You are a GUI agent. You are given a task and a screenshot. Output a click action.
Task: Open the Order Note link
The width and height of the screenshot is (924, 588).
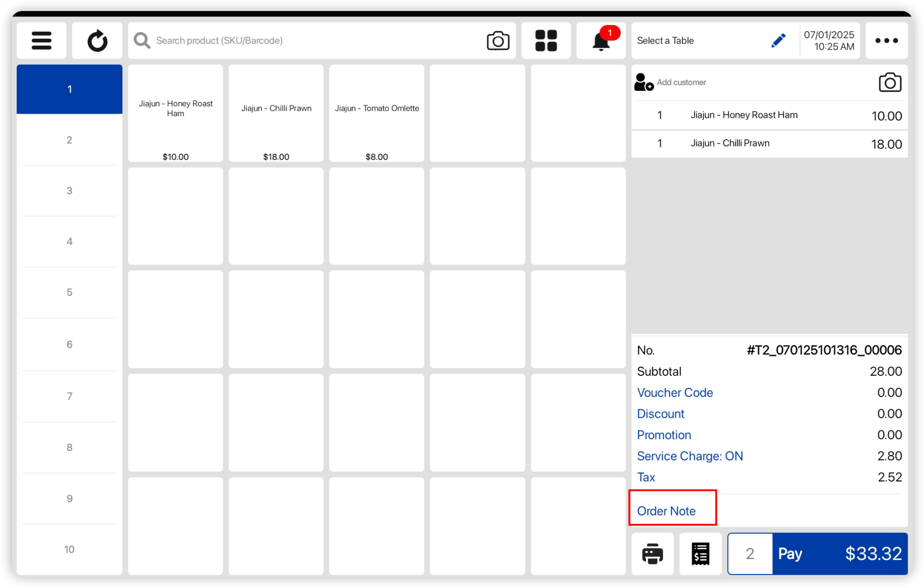[x=666, y=511]
